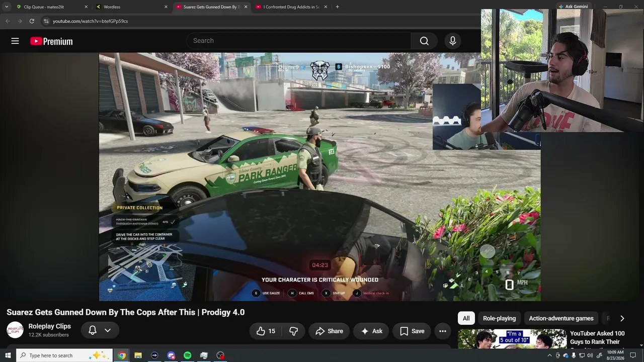644x362 pixels.
Task: Open Spotify from the taskbar
Action: pos(187,355)
